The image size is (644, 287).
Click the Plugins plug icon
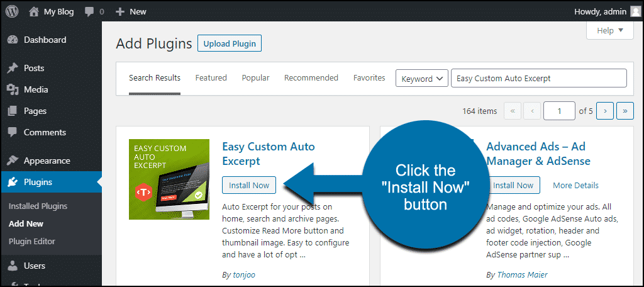[13, 182]
